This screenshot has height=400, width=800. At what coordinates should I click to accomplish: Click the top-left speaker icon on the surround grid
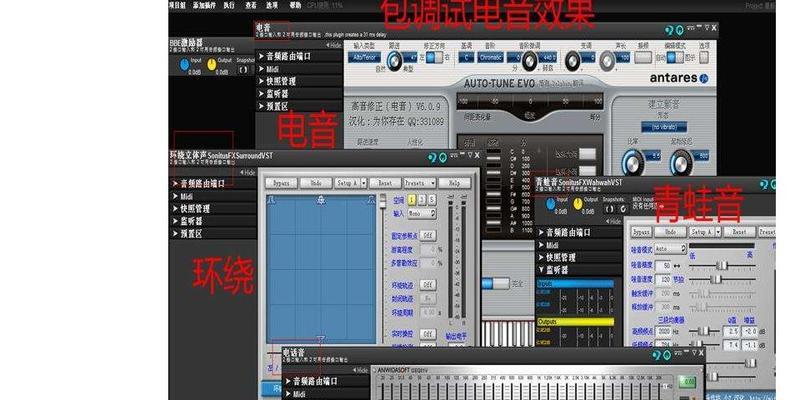pyautogui.click(x=271, y=201)
